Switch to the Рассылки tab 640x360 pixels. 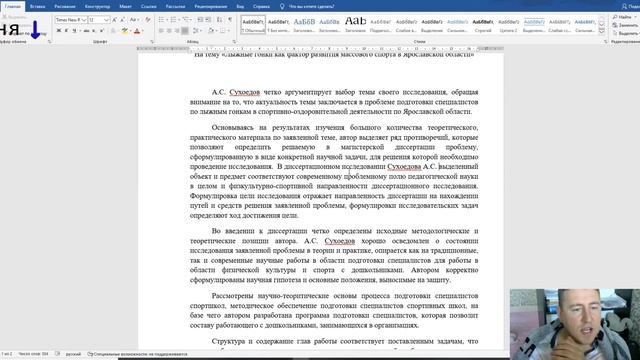click(x=176, y=6)
